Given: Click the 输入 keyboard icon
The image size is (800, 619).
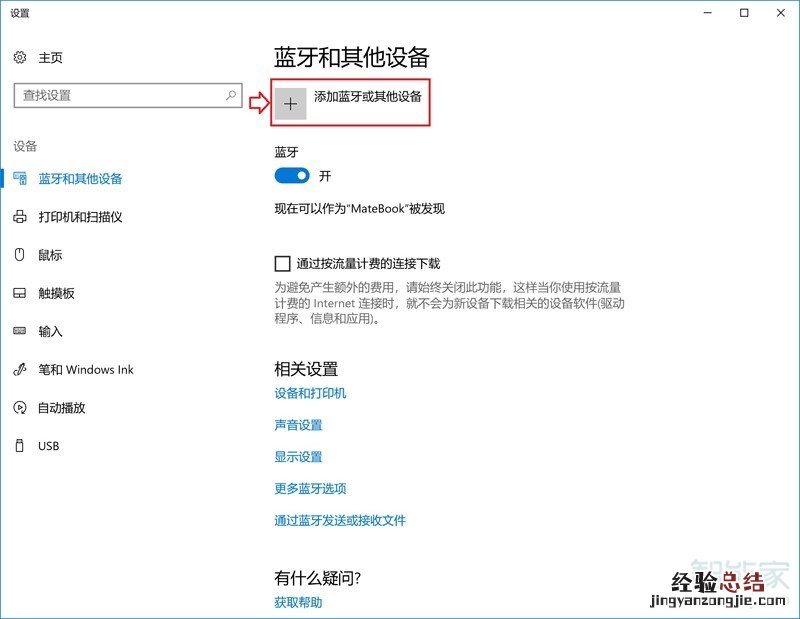Looking at the screenshot, I should coord(19,331).
